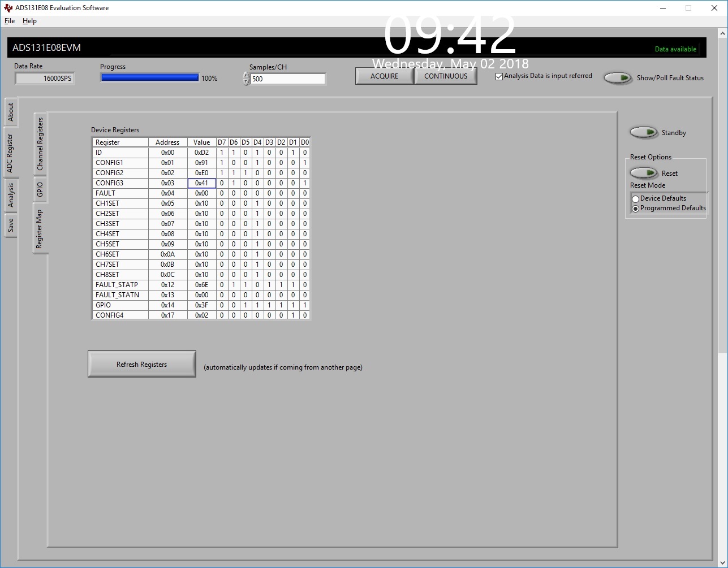Select Programmed Defaults reset mode
Image resolution: width=728 pixels, height=568 pixels.
pos(636,209)
